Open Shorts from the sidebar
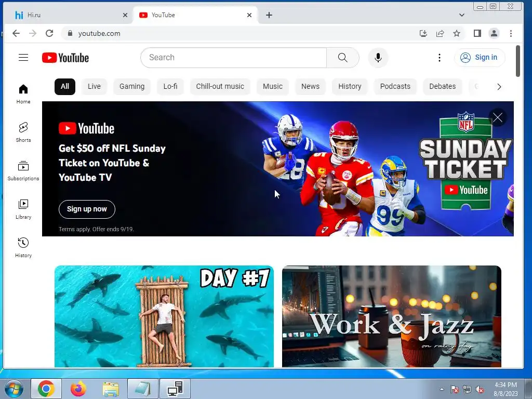The width and height of the screenshot is (532, 399). coord(23,132)
